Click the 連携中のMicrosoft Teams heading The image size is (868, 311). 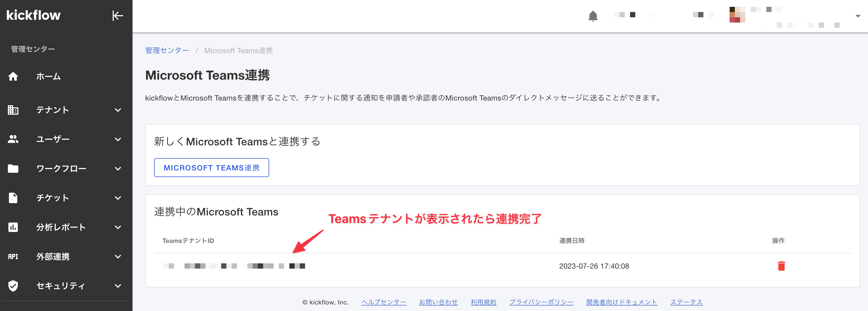[x=216, y=212]
